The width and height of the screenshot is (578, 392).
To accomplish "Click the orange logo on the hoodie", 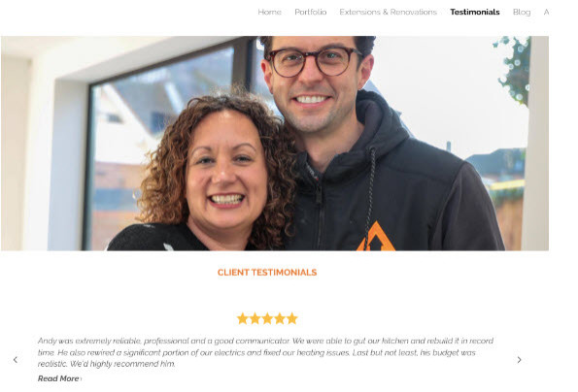I will [x=376, y=237].
